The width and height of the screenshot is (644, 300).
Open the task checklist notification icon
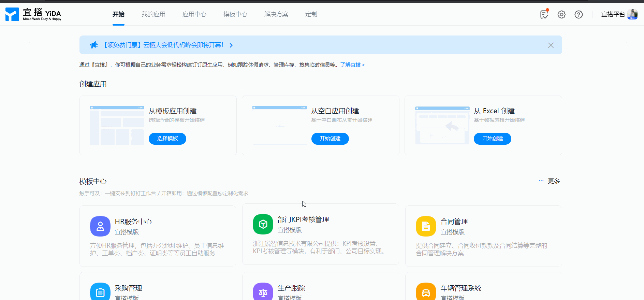click(x=544, y=14)
